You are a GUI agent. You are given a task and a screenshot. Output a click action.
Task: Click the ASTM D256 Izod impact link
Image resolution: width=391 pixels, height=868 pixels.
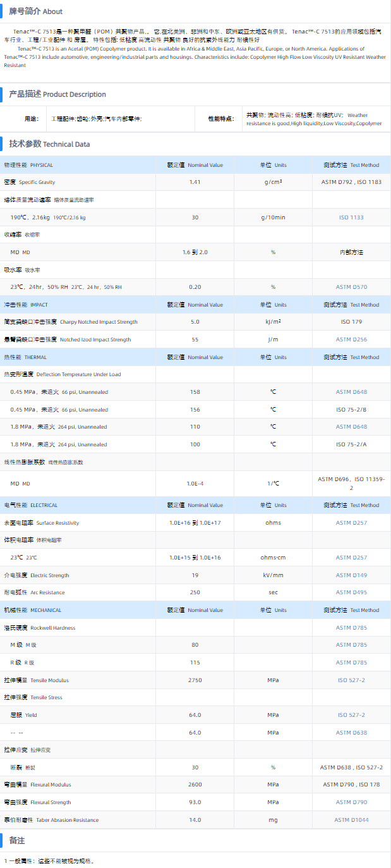[351, 339]
